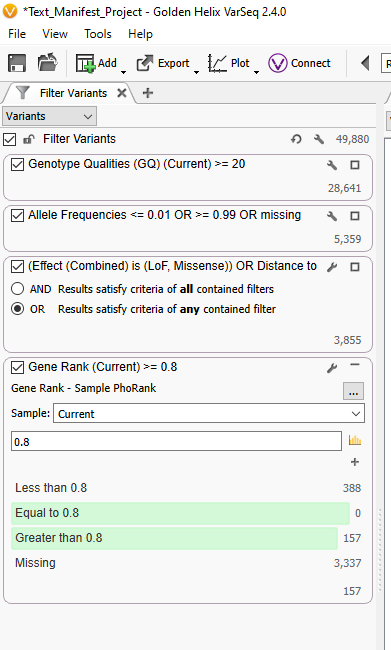Collapse Gene Rank filter card
Image resolution: width=391 pixels, height=650 pixels.
[x=355, y=365]
